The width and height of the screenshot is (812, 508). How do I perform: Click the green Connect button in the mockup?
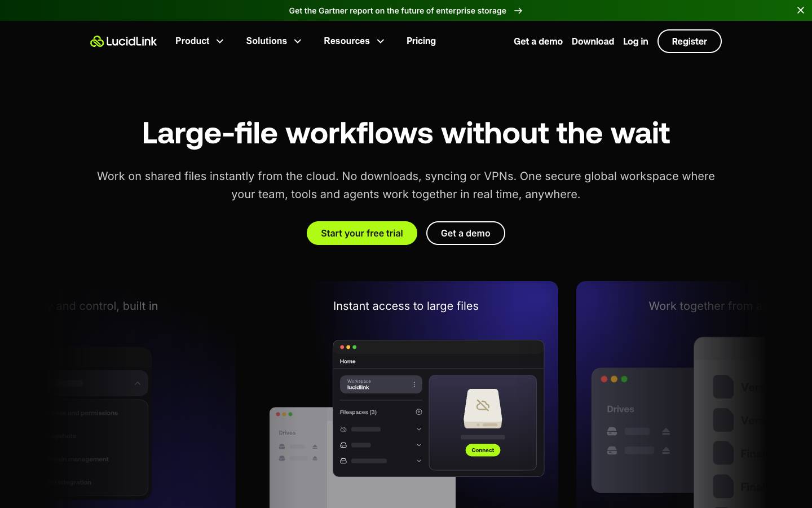coord(483,450)
